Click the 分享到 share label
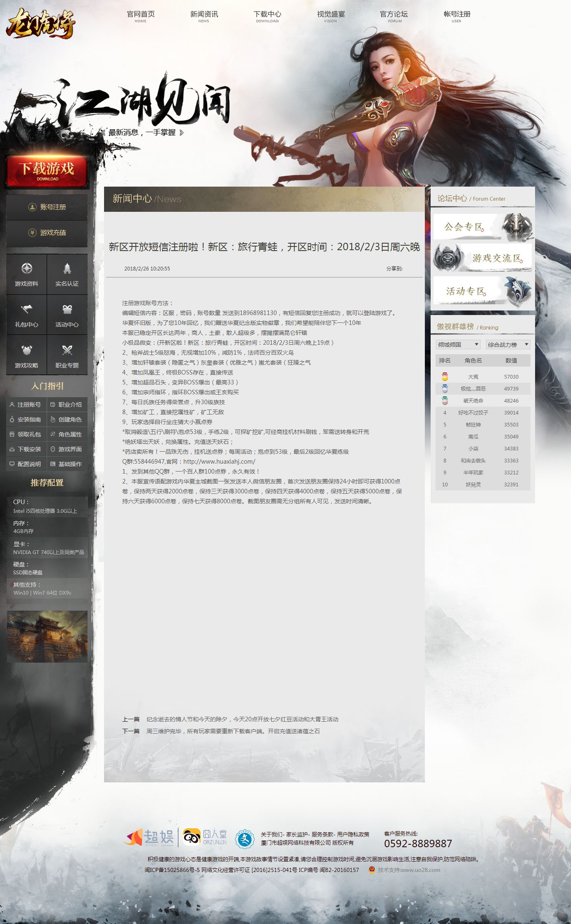The height and width of the screenshot is (924, 571). pos(394,268)
